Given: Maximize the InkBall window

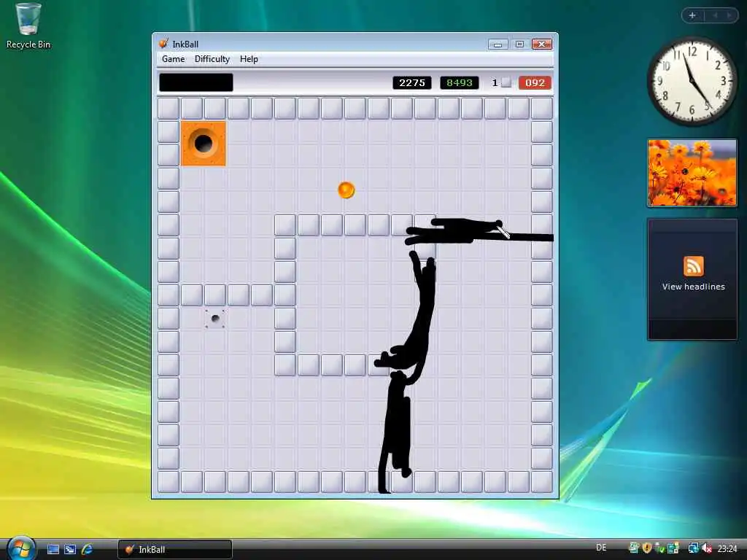Looking at the screenshot, I should [519, 44].
